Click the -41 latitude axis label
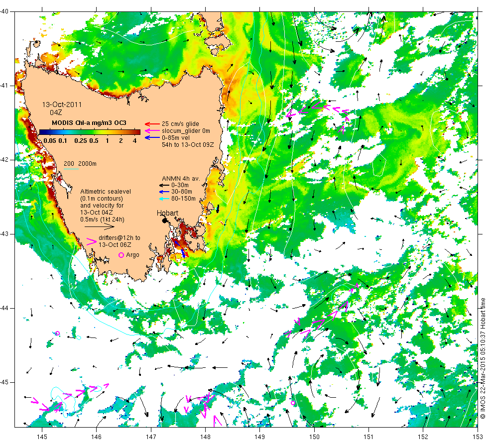 (4, 86)
